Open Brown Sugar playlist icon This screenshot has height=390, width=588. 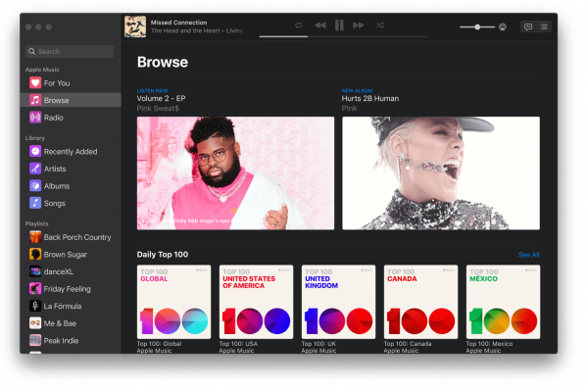tap(35, 255)
